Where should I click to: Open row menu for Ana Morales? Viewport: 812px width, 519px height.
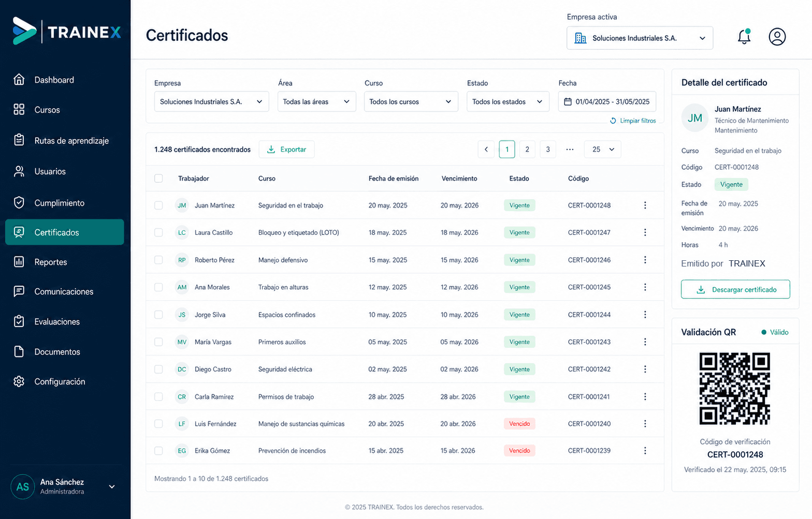(x=645, y=287)
